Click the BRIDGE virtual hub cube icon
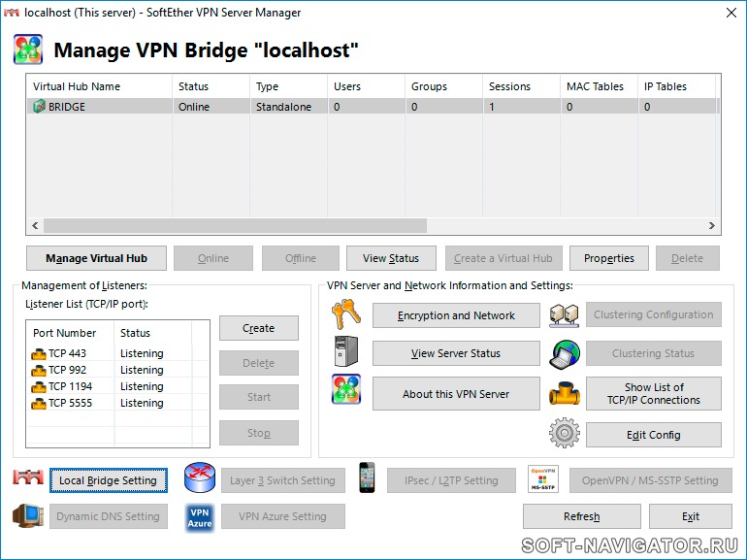747x560 pixels. (x=39, y=107)
